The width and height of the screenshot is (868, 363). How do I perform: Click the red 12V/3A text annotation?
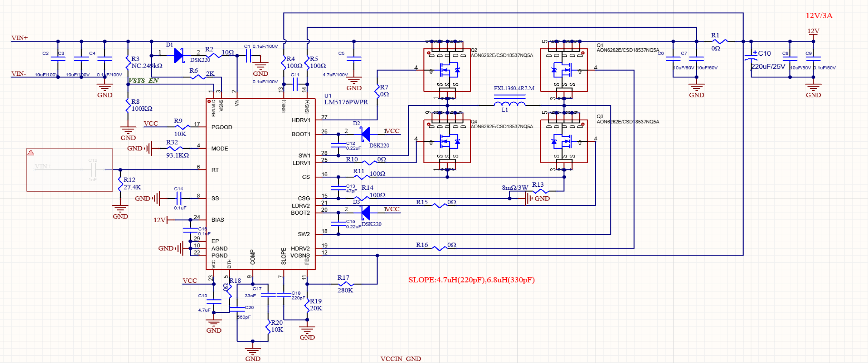(819, 16)
